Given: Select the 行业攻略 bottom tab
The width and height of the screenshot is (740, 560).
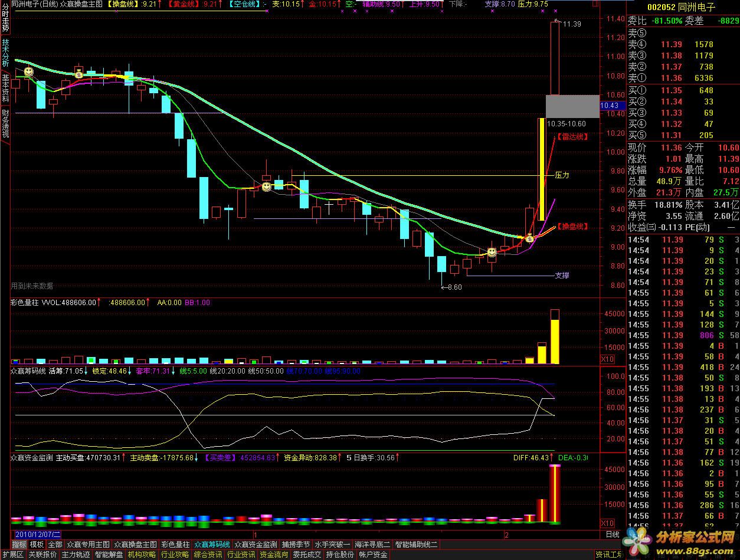Looking at the screenshot, I should (175, 555).
